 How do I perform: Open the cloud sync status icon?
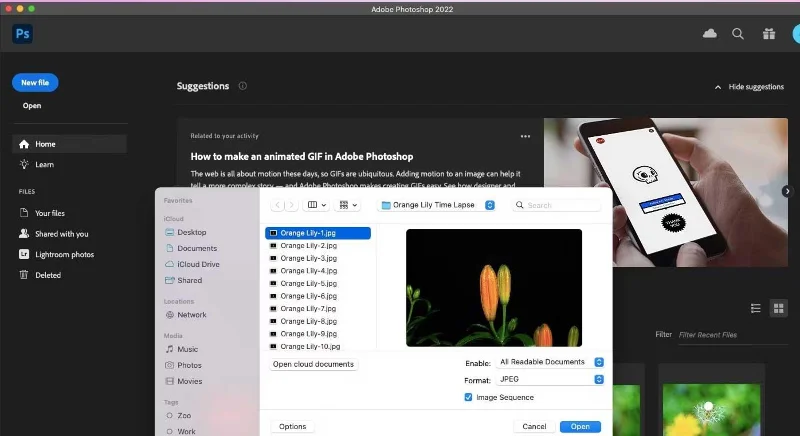point(710,34)
